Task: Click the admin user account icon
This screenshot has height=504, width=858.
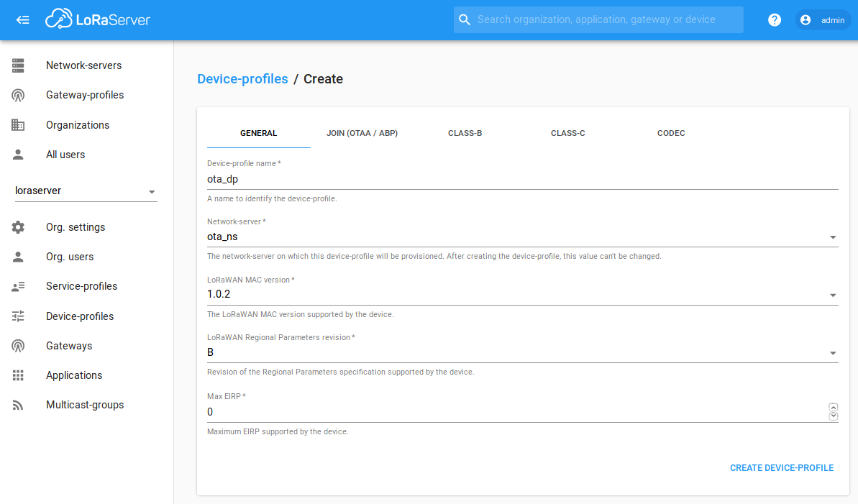Action: click(x=805, y=19)
